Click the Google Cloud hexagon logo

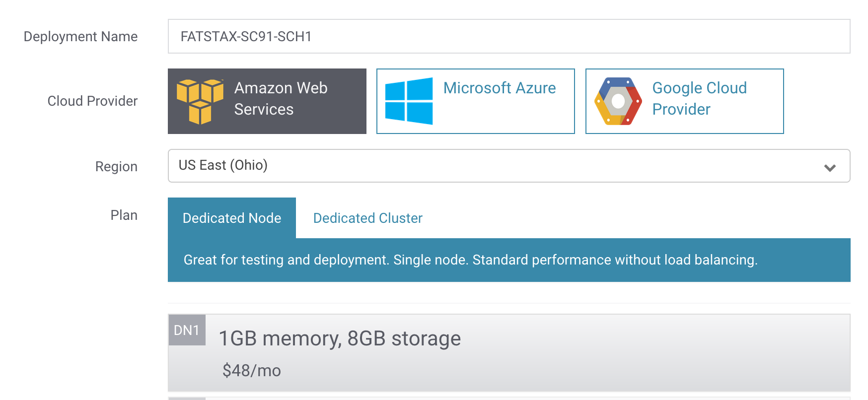618,101
